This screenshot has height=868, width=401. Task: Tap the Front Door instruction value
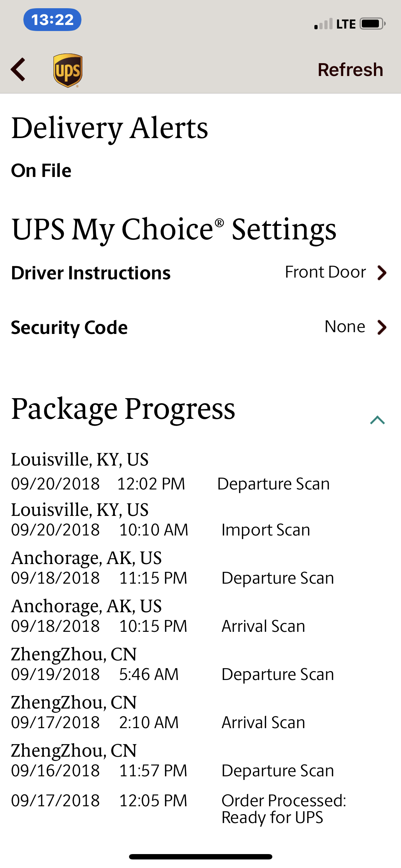click(x=325, y=272)
